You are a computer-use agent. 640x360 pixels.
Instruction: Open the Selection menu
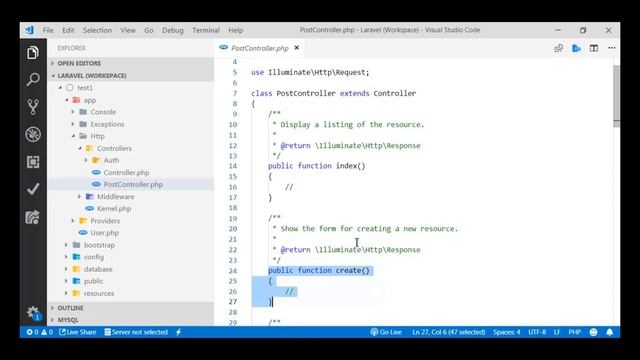pyautogui.click(x=97, y=30)
